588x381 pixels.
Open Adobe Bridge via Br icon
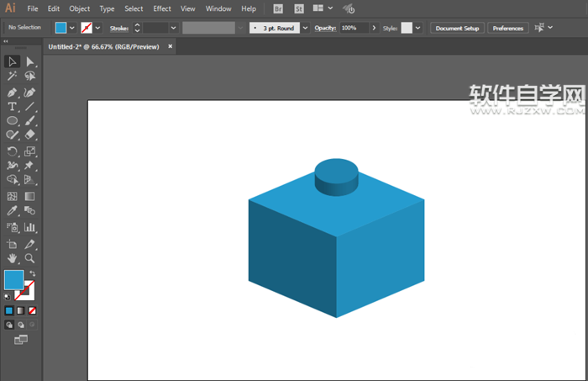click(x=279, y=8)
